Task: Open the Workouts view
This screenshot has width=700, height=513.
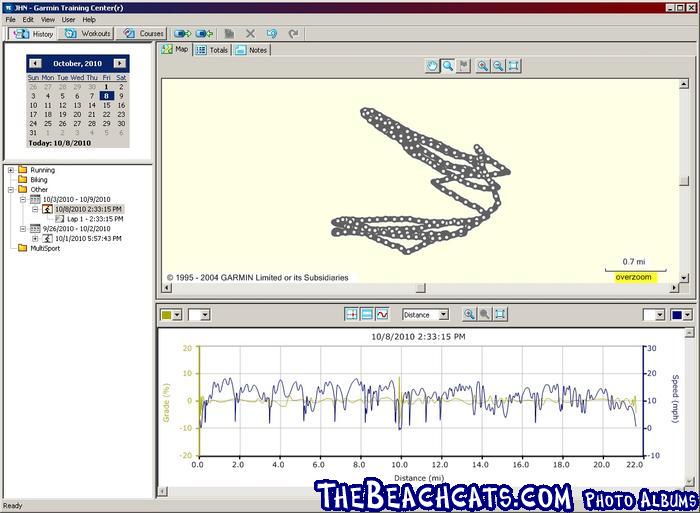Action: pos(86,33)
